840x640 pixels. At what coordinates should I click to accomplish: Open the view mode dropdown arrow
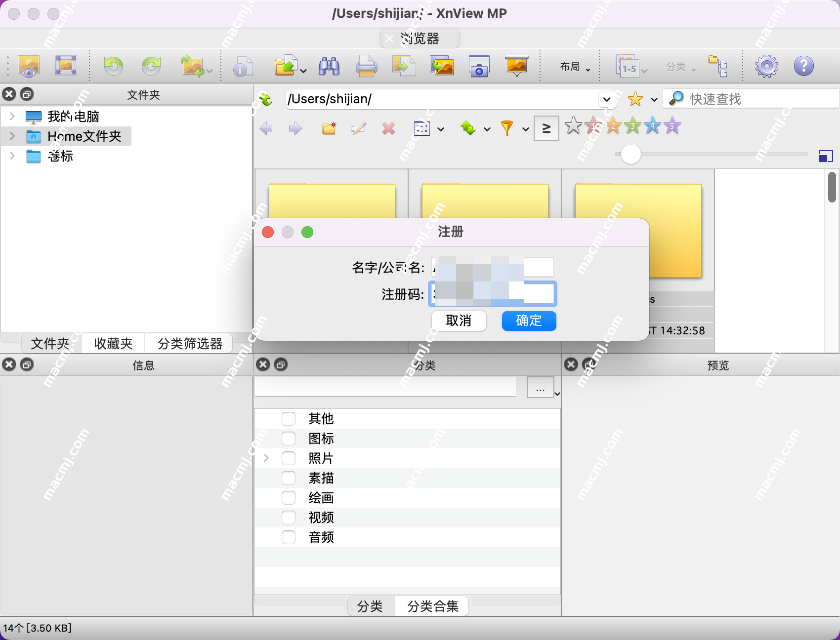[441, 129]
